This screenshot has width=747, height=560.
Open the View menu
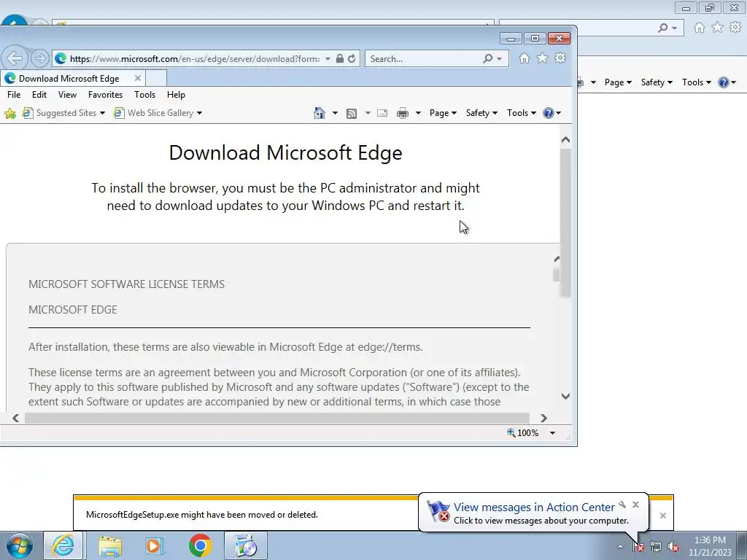pos(67,95)
